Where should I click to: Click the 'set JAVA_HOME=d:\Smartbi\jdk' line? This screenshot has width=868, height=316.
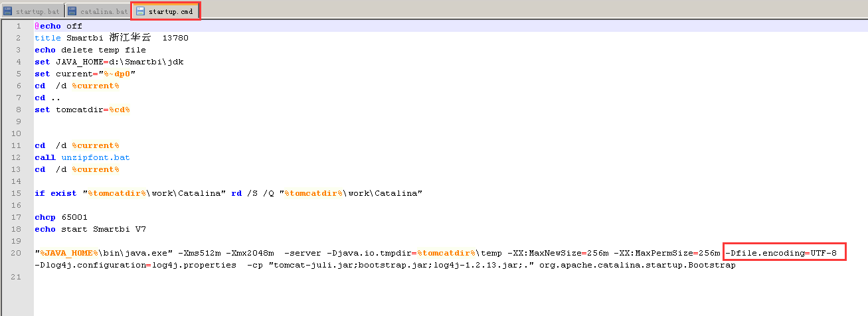[109, 62]
